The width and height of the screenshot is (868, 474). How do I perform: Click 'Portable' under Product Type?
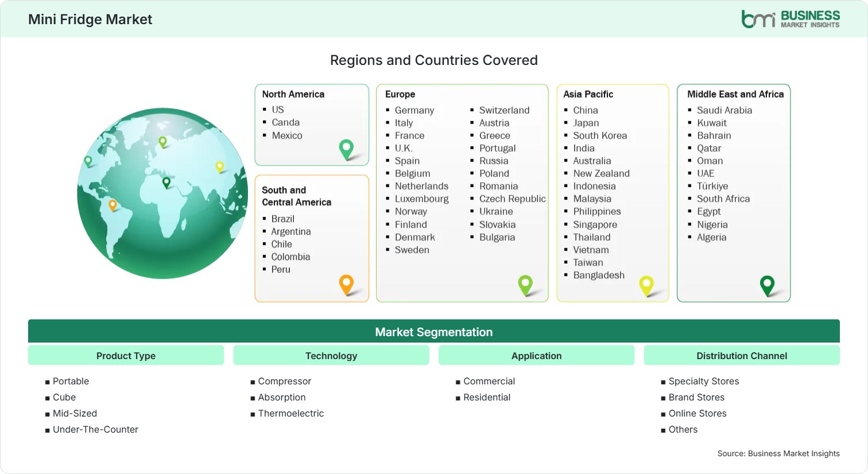(x=71, y=381)
